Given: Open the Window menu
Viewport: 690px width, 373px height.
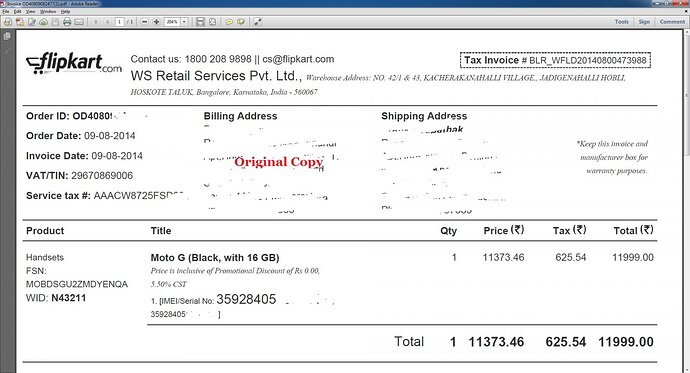Looking at the screenshot, I should point(48,11).
